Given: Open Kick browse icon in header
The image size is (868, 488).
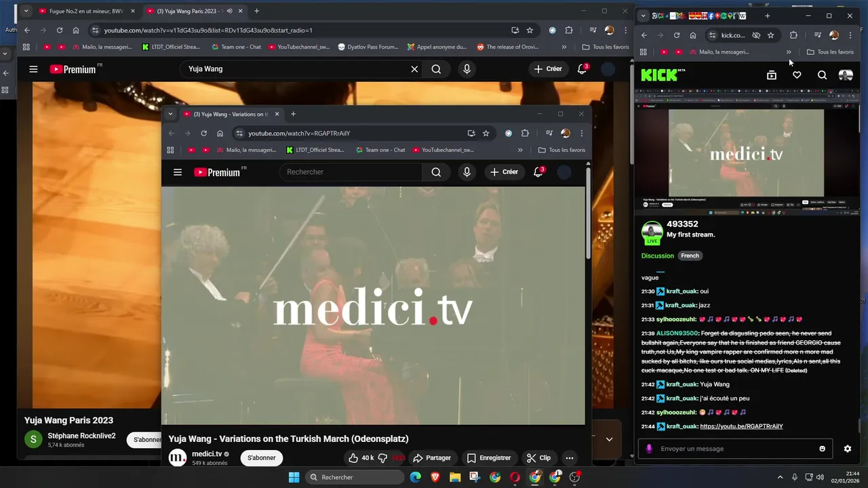Looking at the screenshot, I should tap(772, 75).
